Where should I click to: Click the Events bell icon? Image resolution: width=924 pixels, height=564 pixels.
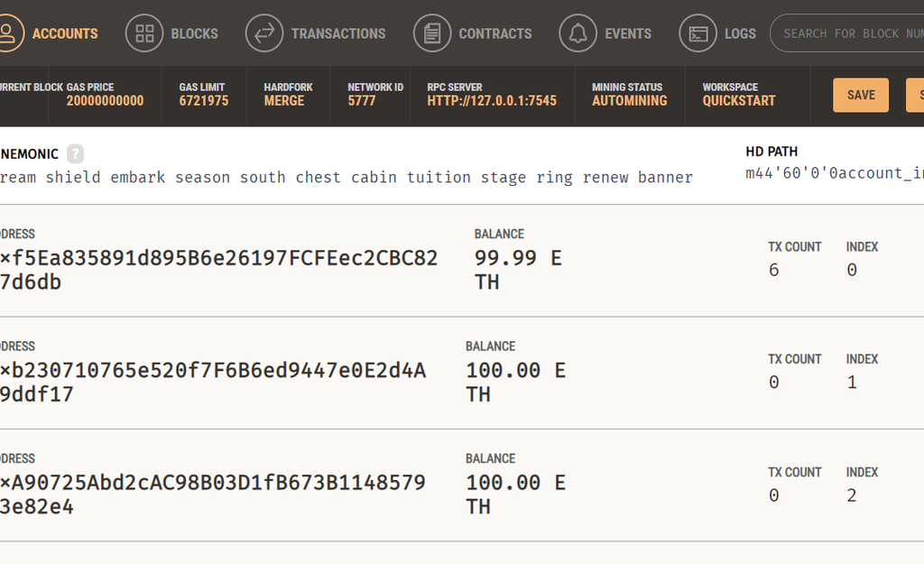point(578,33)
